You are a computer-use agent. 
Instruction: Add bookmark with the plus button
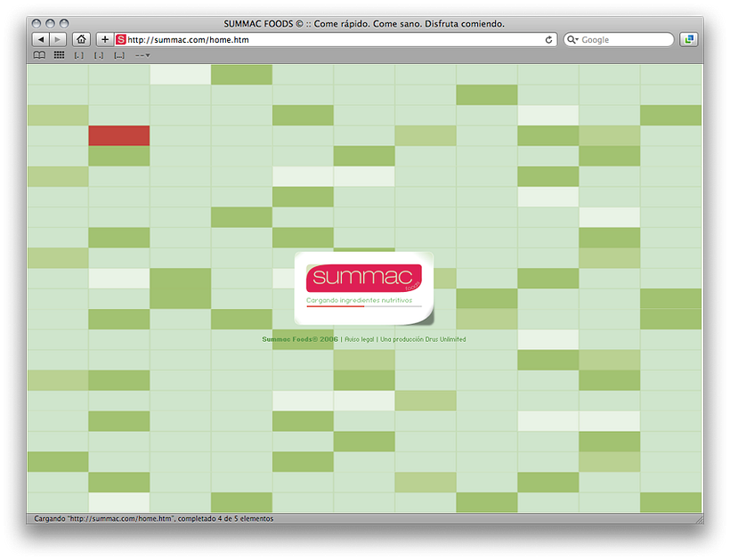click(x=105, y=39)
